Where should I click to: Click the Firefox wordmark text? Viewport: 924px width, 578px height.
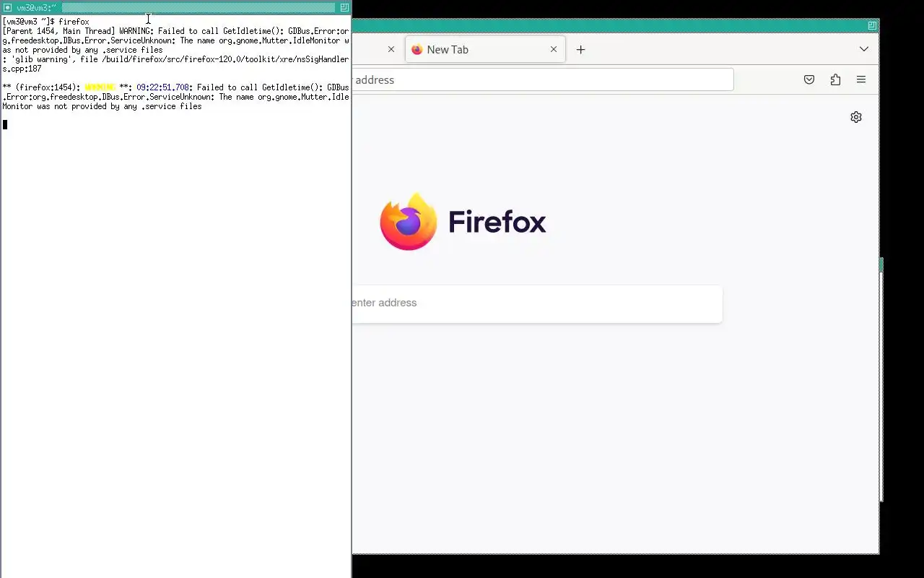click(x=497, y=222)
